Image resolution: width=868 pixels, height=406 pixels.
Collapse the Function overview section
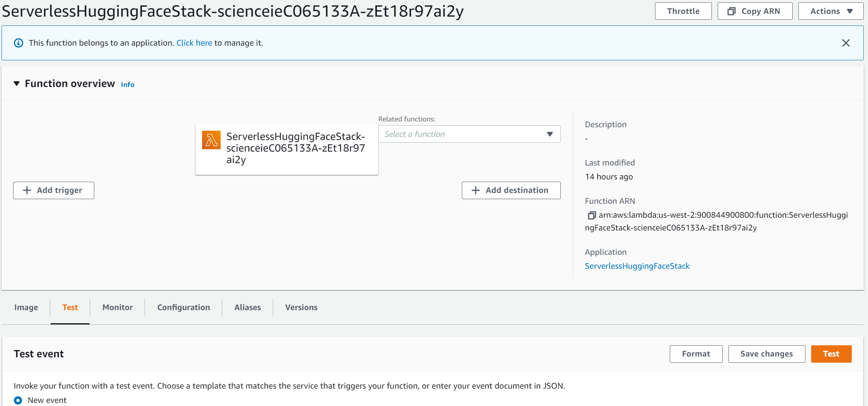coord(17,84)
